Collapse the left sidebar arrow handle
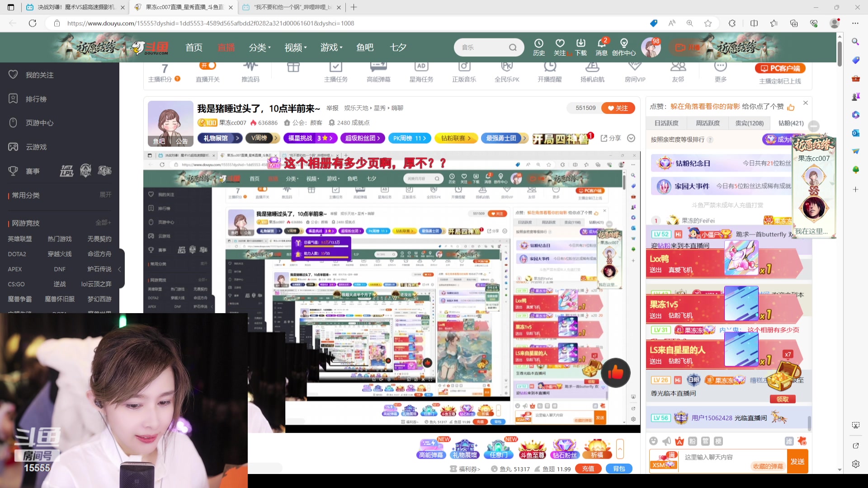Viewport: 868px width, 488px height. [120, 269]
